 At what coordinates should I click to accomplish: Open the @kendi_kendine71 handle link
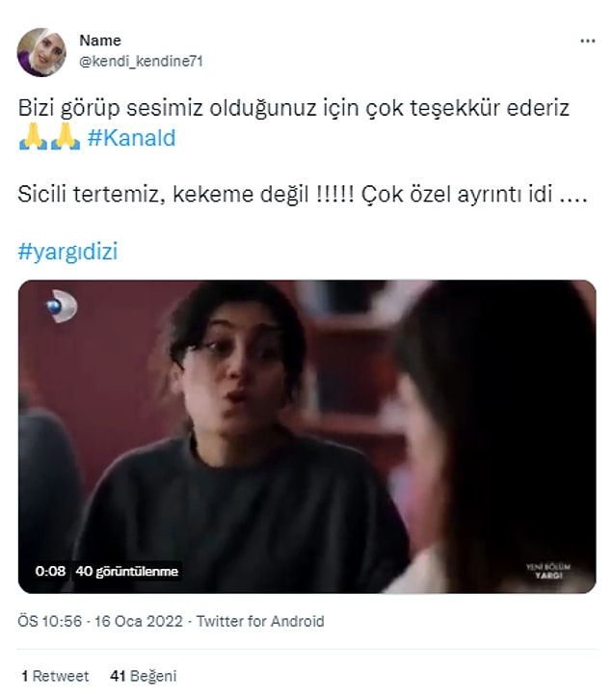(x=141, y=61)
